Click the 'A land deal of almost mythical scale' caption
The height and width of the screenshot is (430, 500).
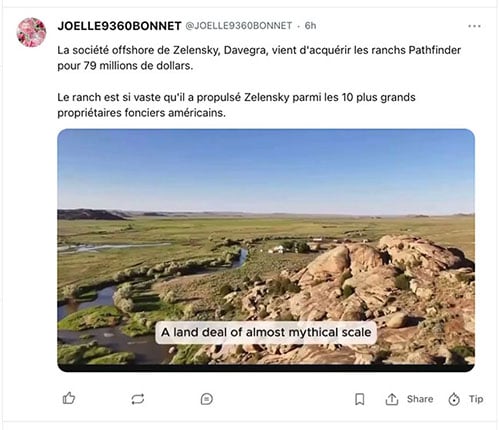[266, 332]
